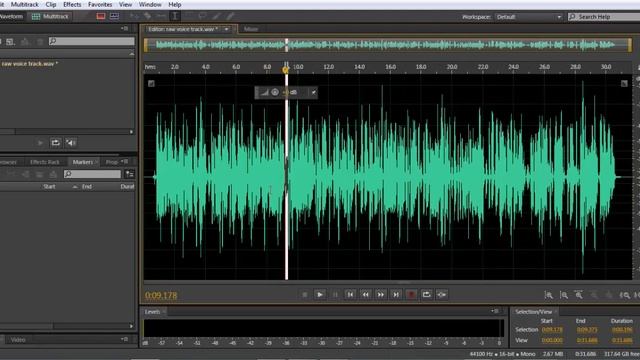The image size is (640, 360).
Task: Open the Editor file dropdown arrow
Action: (x=227, y=29)
